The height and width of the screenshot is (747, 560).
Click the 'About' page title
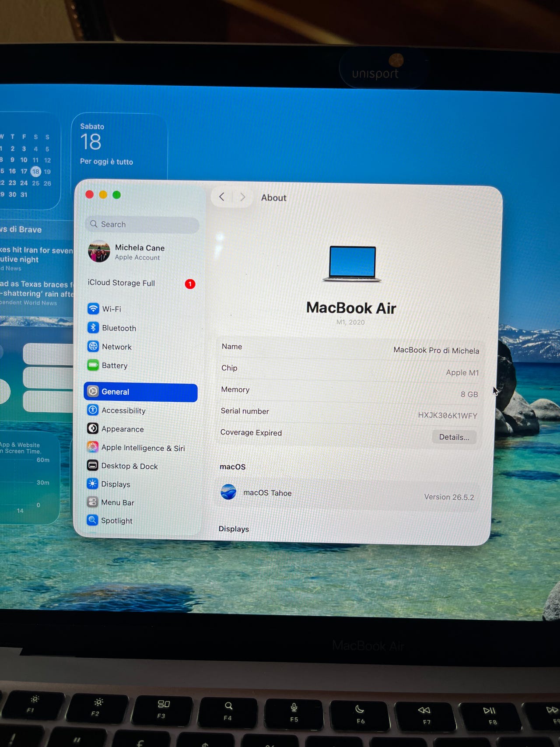click(x=274, y=198)
